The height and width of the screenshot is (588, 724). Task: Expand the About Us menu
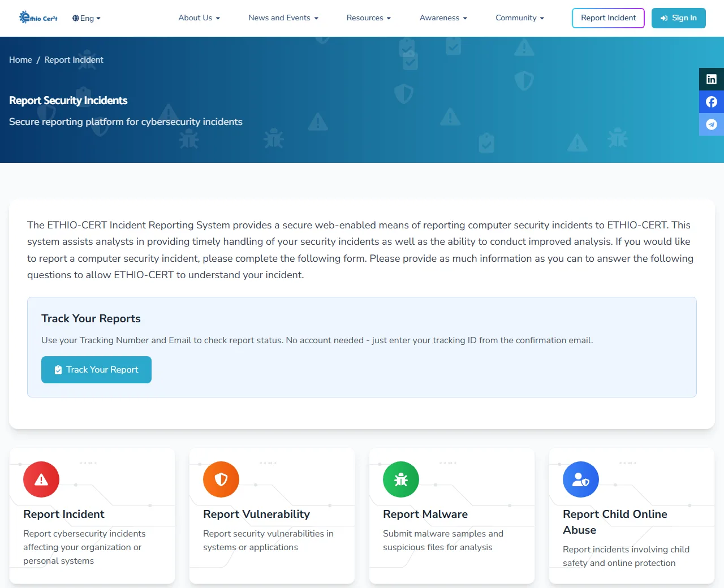point(199,18)
